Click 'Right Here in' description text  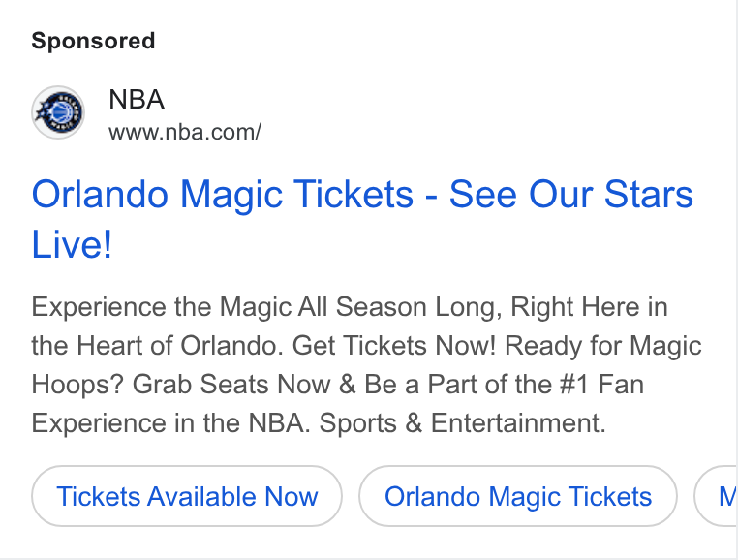[589, 307]
